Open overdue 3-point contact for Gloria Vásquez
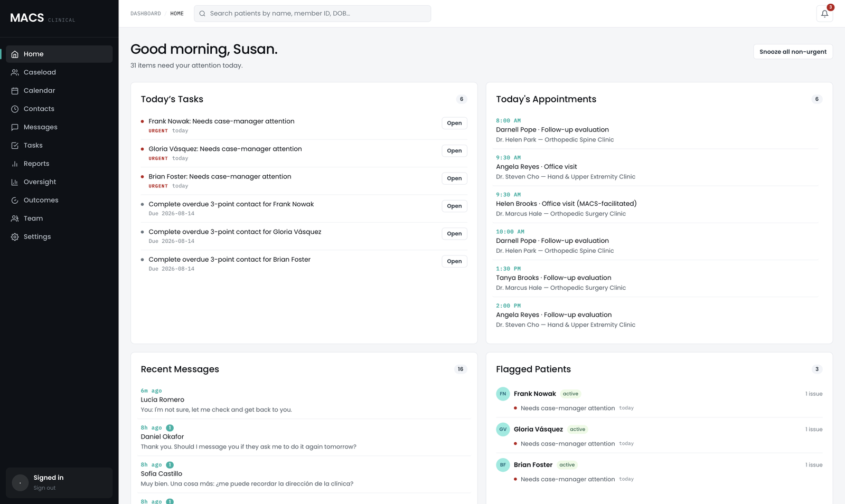The width and height of the screenshot is (845, 504). coord(454,234)
